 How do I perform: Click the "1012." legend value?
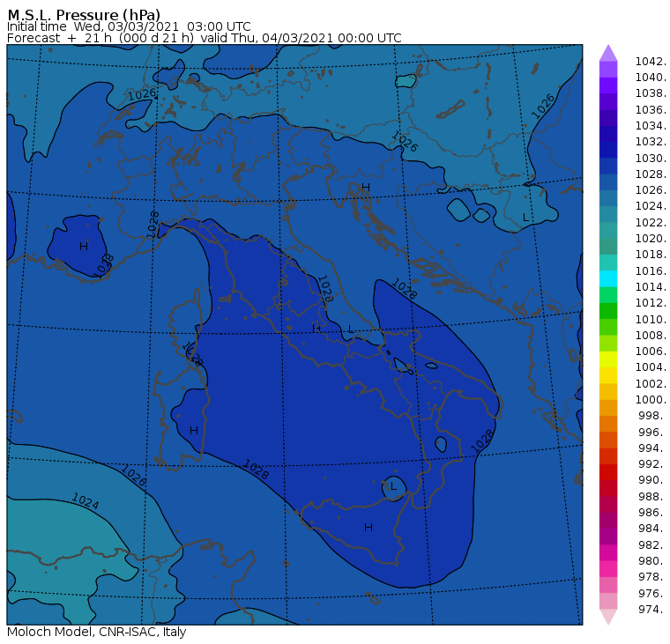tap(651, 302)
